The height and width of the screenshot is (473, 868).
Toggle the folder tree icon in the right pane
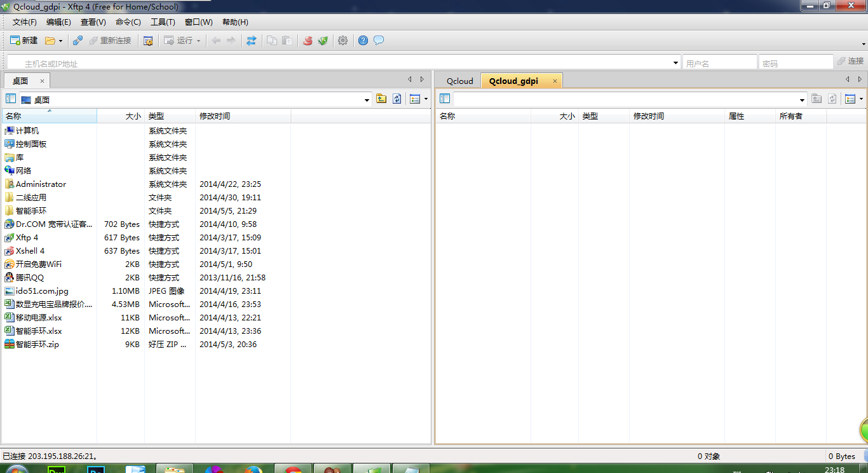[x=445, y=99]
